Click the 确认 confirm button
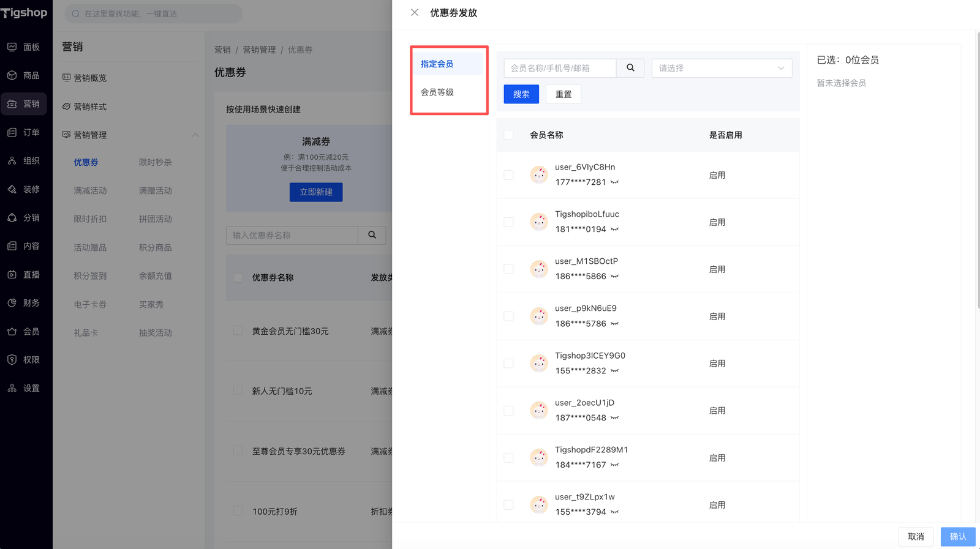This screenshot has width=980, height=549. click(957, 537)
